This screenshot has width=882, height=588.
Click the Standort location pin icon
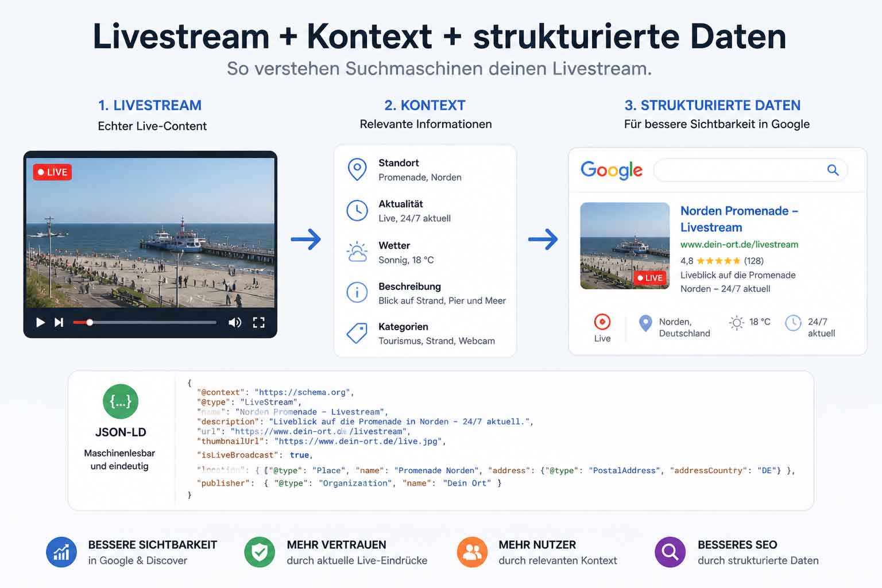point(357,169)
